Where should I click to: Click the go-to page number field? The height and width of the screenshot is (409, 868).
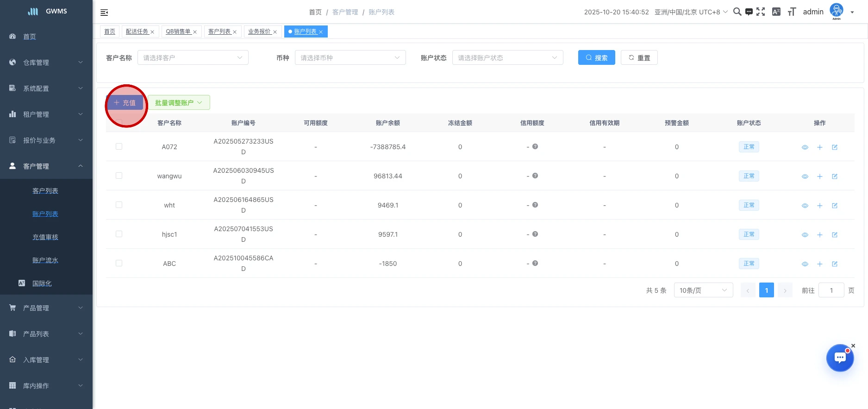(831, 290)
